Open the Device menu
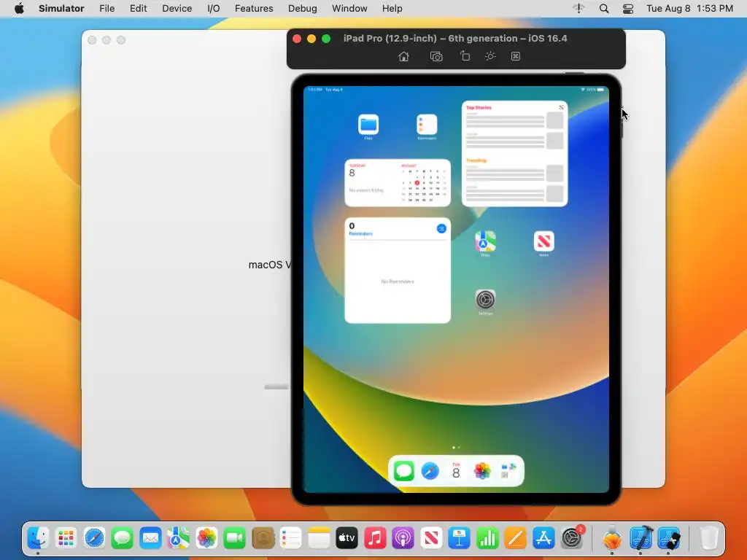This screenshot has width=747, height=560. (177, 9)
